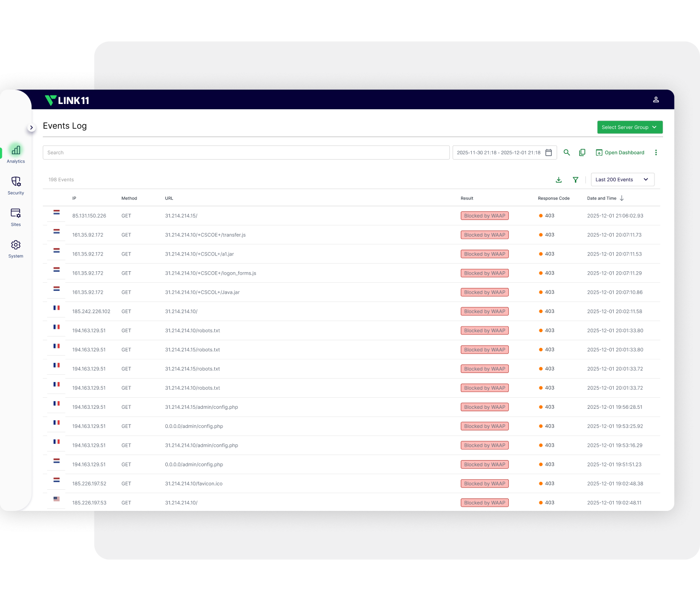Click the Search input field
Viewport: 700px width, 601px height.
[246, 152]
